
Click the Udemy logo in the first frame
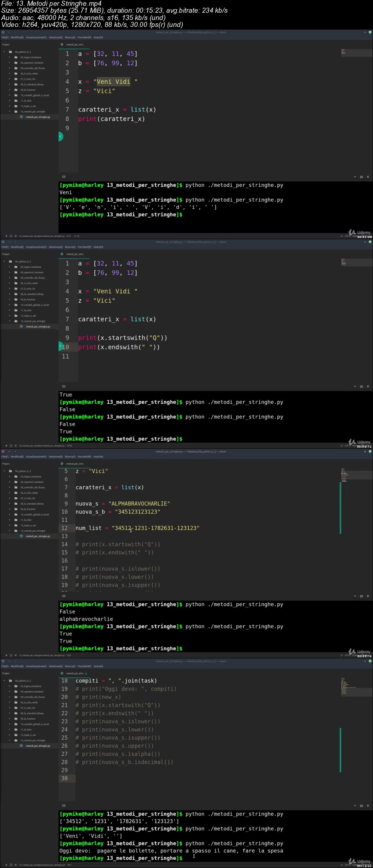coord(359,233)
